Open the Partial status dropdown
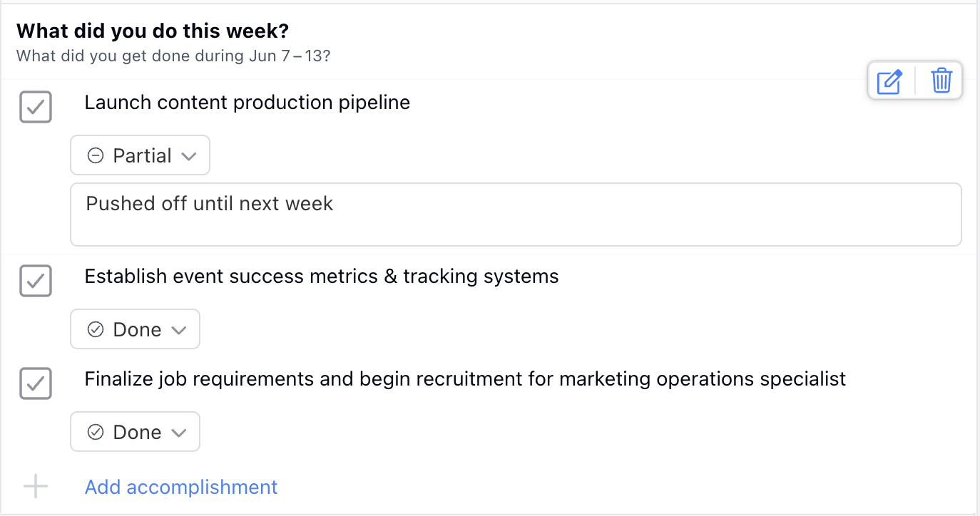980x516 pixels. click(x=141, y=155)
